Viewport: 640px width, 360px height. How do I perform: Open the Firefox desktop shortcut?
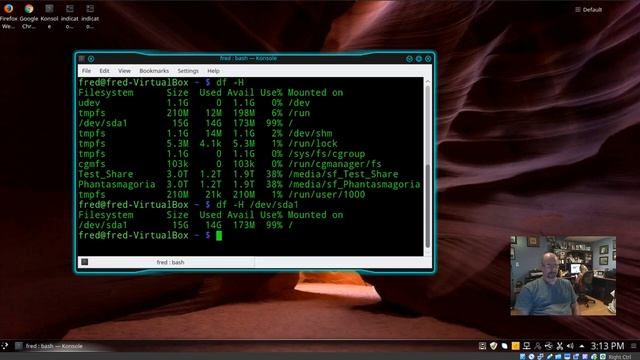coord(8,16)
